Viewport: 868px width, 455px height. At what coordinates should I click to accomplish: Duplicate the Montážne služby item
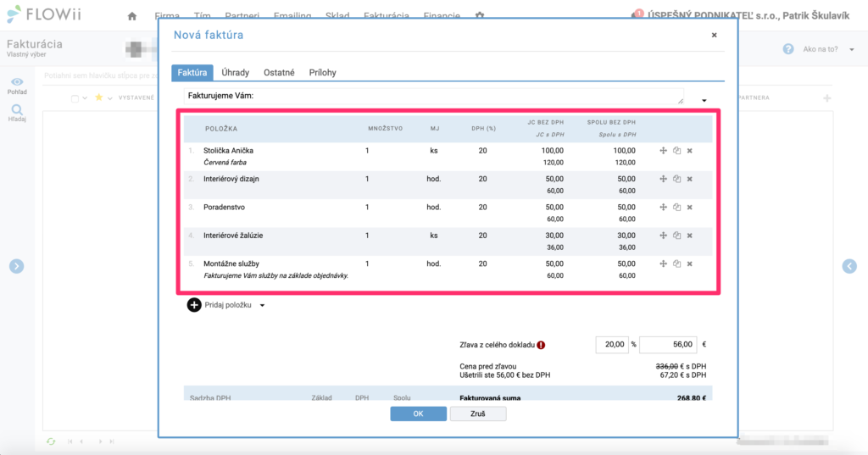click(676, 264)
